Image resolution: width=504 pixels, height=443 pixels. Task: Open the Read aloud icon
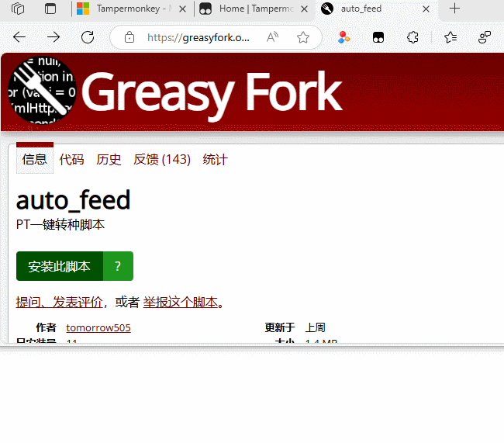coord(272,37)
